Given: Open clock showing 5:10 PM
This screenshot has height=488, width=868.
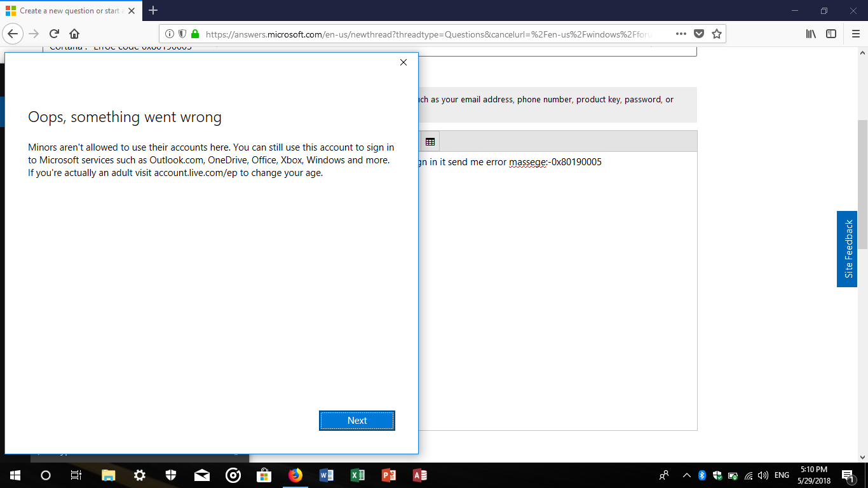Looking at the screenshot, I should tap(813, 475).
